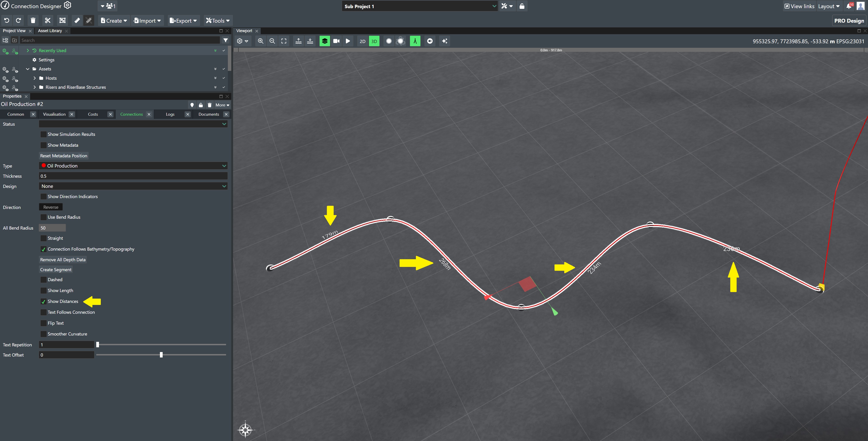Click Remove All Depth Data button
This screenshot has height=441, width=868.
63,259
